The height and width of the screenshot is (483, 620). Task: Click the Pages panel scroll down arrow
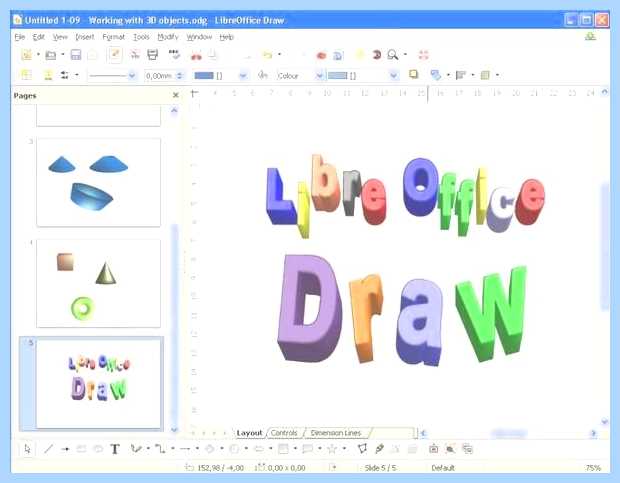click(174, 430)
